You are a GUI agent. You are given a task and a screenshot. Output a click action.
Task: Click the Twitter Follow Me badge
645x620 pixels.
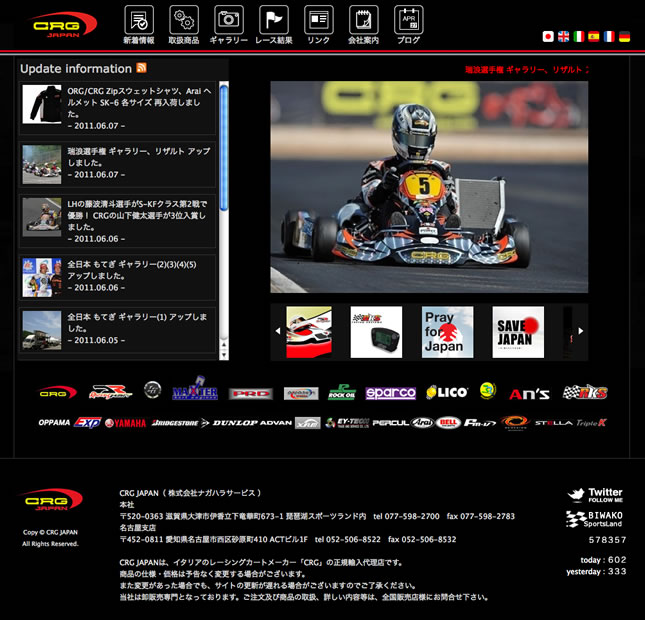595,495
